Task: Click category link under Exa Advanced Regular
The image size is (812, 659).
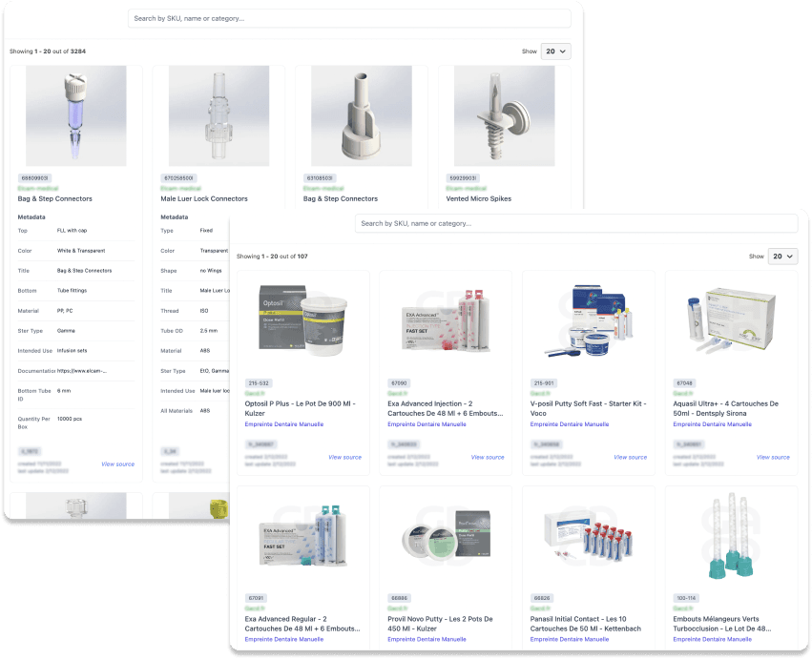Action: 284,639
